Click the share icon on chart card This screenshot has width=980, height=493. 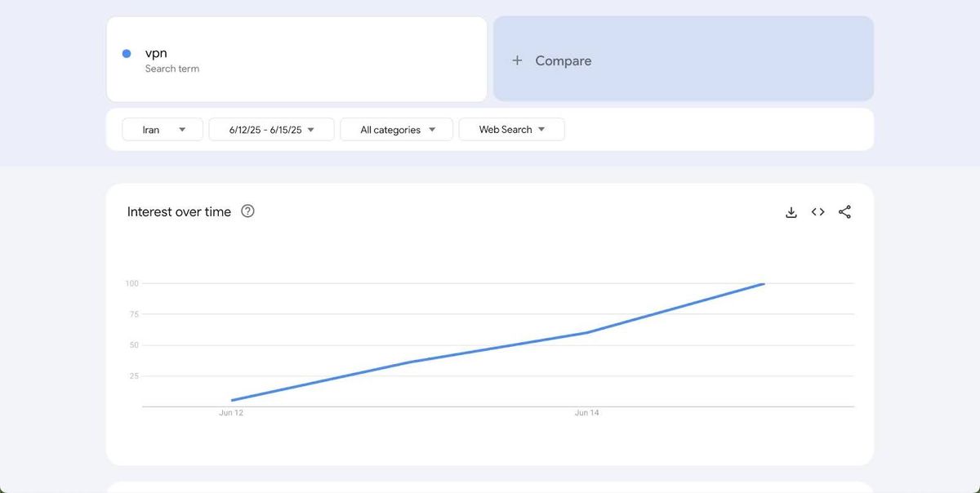(x=844, y=212)
